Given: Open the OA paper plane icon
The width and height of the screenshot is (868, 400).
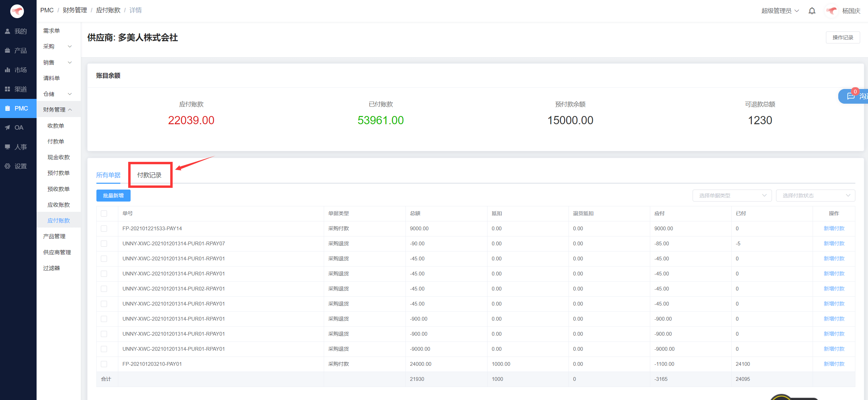Looking at the screenshot, I should click(8, 128).
